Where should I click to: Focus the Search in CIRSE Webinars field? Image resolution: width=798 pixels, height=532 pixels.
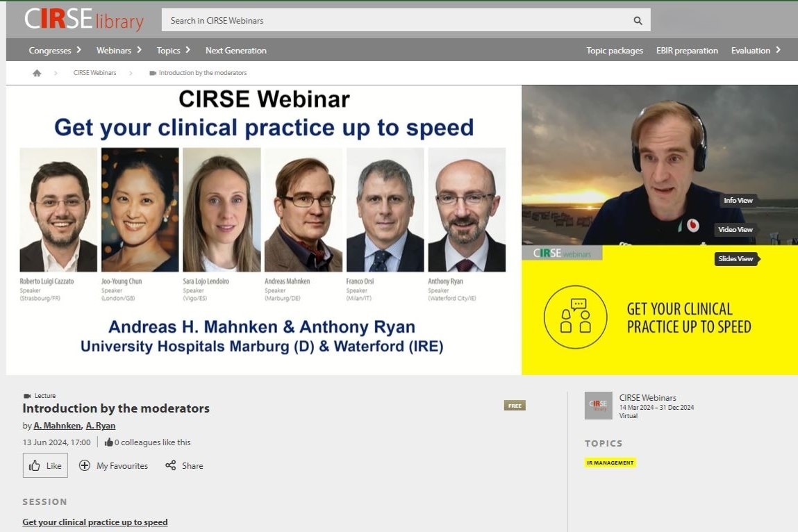point(406,20)
